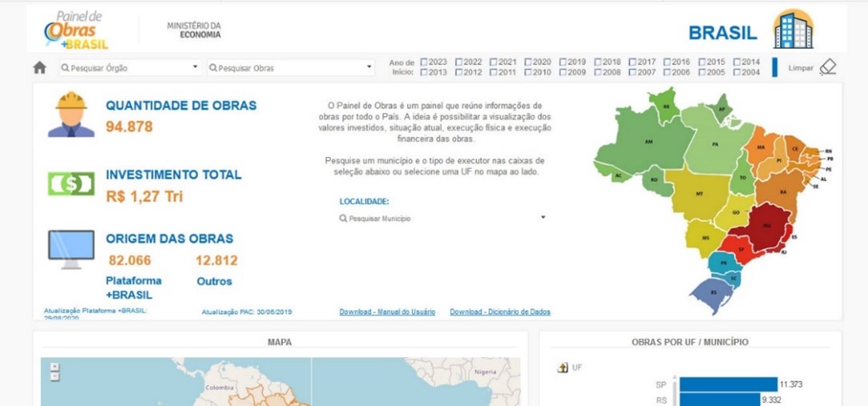Open the Pesquisar Município dropdown

443,218
